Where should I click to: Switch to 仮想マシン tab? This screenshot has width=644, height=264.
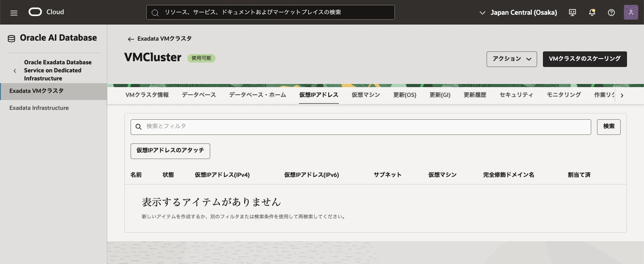[366, 95]
